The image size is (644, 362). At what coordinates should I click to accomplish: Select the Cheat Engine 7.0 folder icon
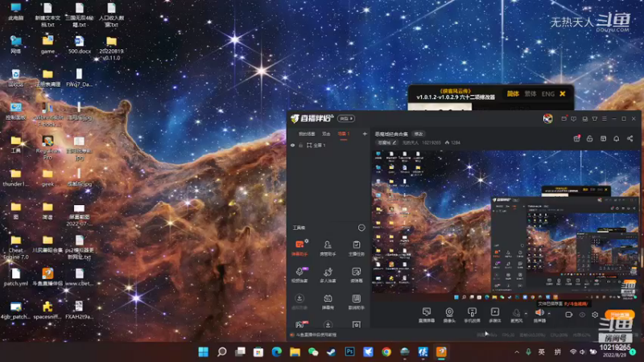click(16, 248)
